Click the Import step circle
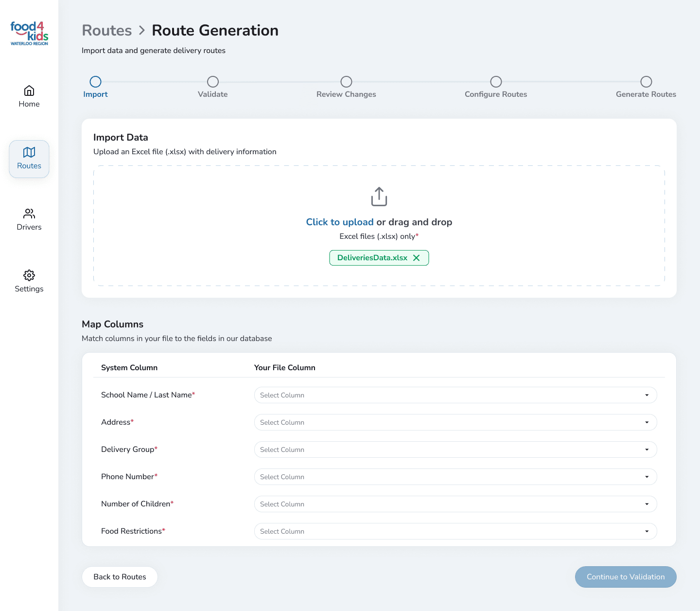700x611 pixels. pyautogui.click(x=96, y=82)
